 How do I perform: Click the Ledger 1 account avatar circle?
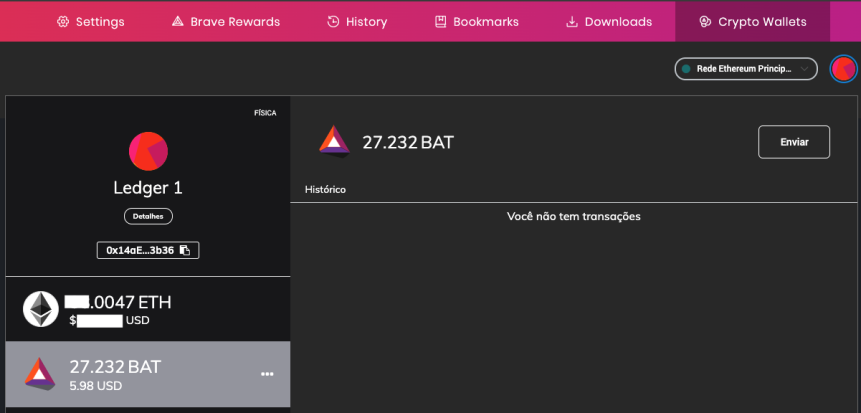click(148, 152)
